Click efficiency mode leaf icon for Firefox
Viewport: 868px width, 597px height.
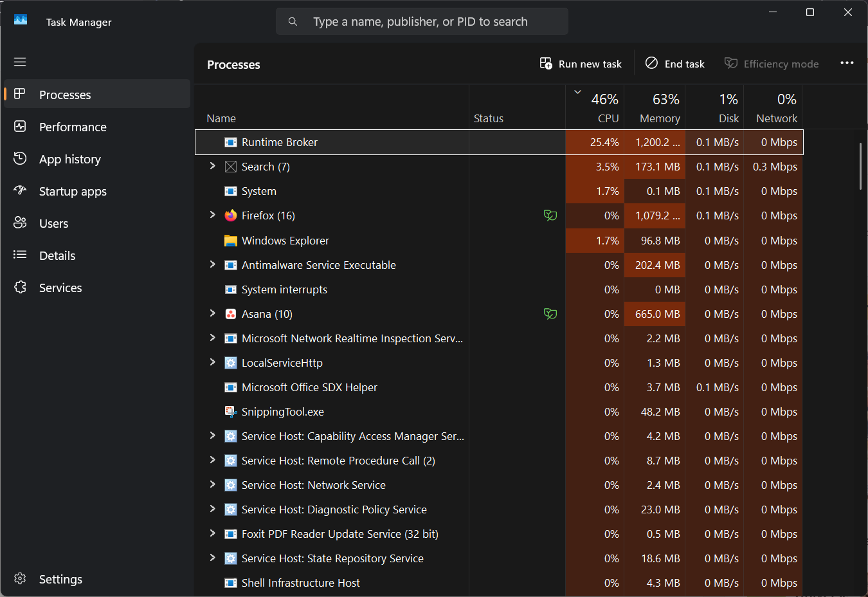coord(550,216)
